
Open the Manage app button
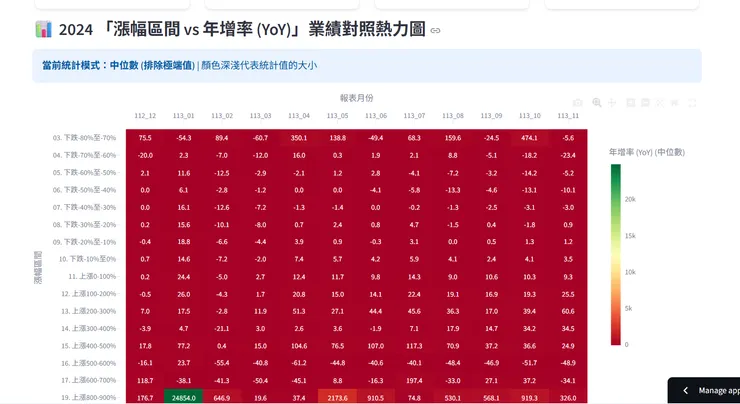click(704, 390)
